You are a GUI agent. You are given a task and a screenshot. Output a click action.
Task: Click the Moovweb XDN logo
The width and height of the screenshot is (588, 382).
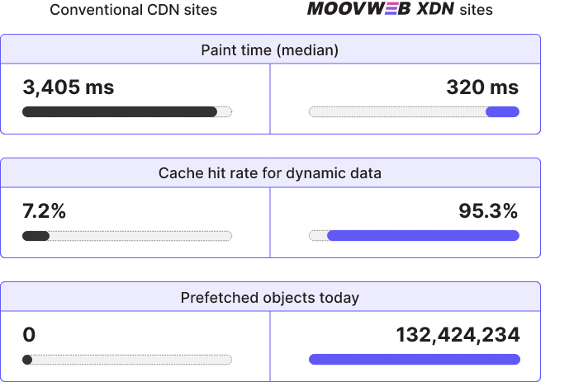pos(381,8)
